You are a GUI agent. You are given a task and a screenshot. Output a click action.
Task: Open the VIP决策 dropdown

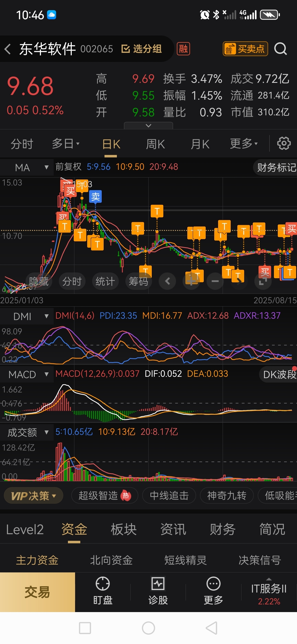[34, 496]
